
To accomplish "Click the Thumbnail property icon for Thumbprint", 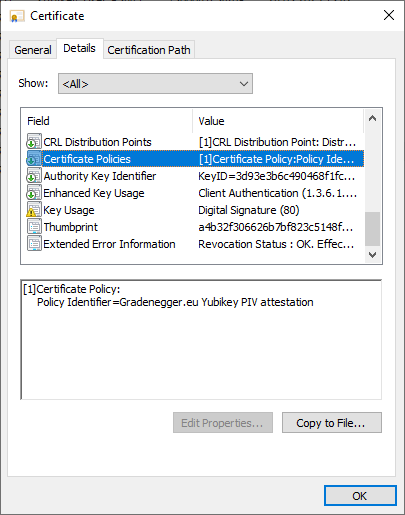I will coord(34,227).
